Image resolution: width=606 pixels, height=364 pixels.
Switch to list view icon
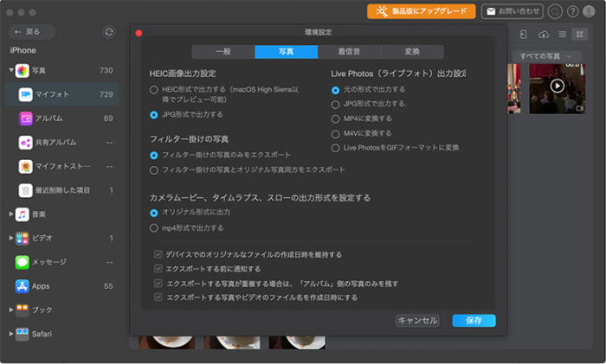[x=563, y=35]
